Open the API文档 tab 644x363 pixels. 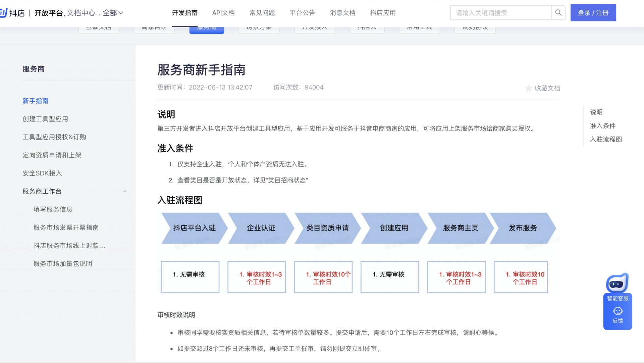point(223,13)
